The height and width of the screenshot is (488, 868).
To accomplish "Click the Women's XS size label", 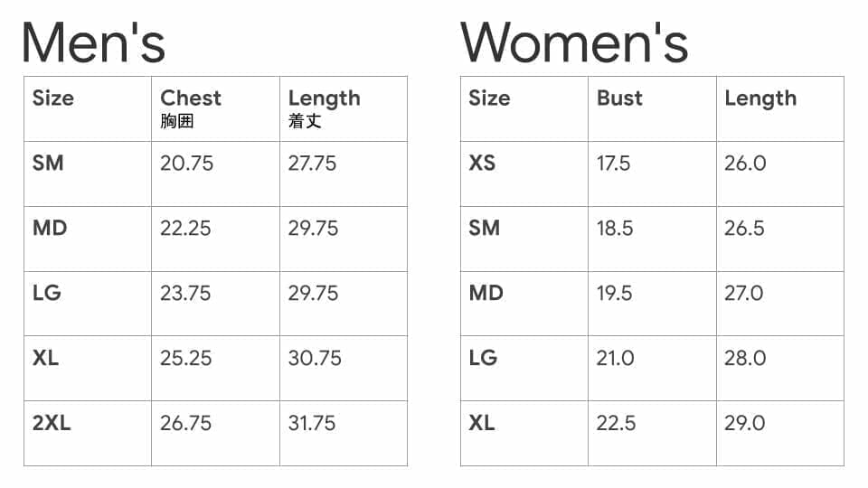I will tap(482, 163).
